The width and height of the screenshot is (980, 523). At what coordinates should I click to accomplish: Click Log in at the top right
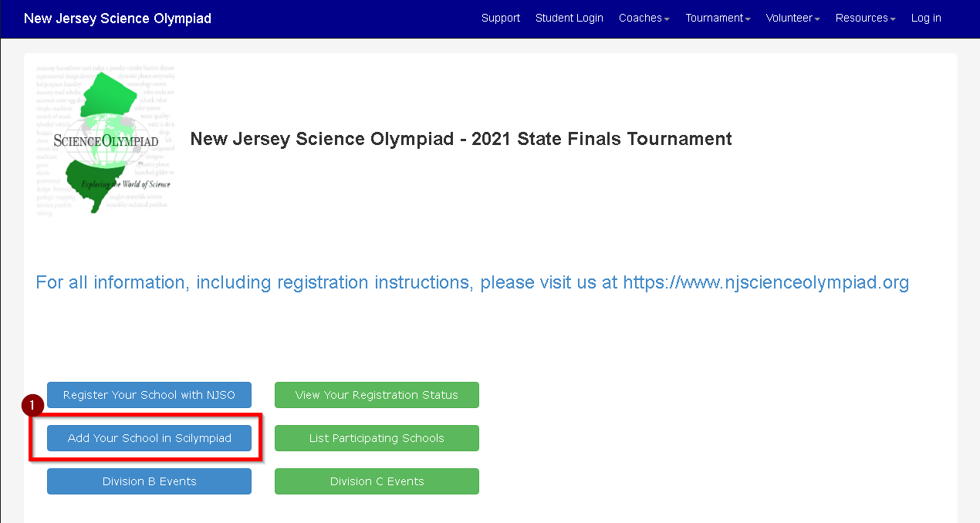[x=926, y=18]
